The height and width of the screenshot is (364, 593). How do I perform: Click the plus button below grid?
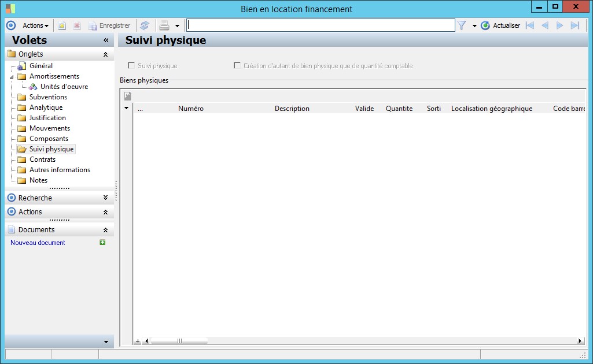pyautogui.click(x=138, y=341)
